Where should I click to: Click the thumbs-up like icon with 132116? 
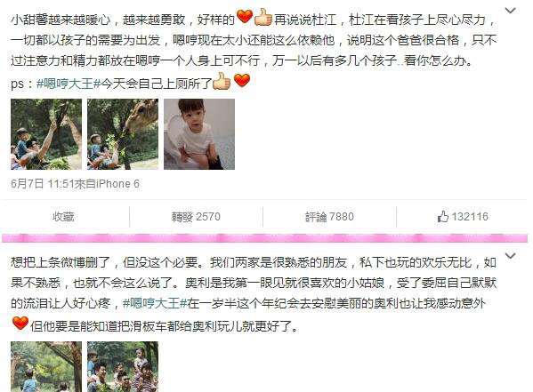point(443,216)
